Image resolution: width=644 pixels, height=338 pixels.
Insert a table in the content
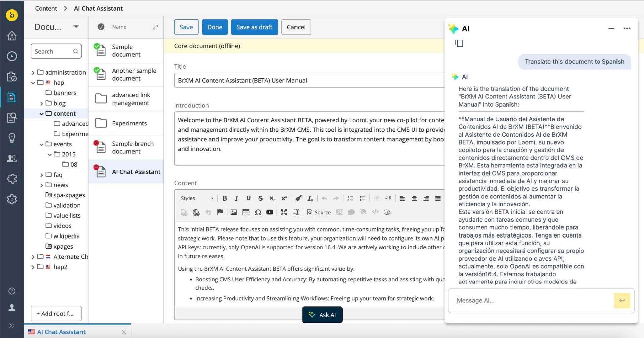[246, 212]
